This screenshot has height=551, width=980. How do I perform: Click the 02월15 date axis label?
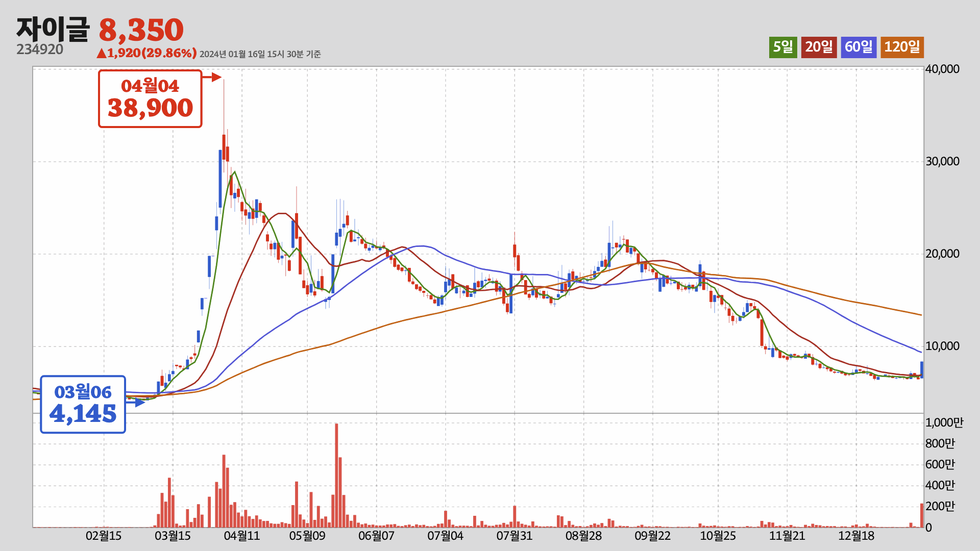[104, 536]
